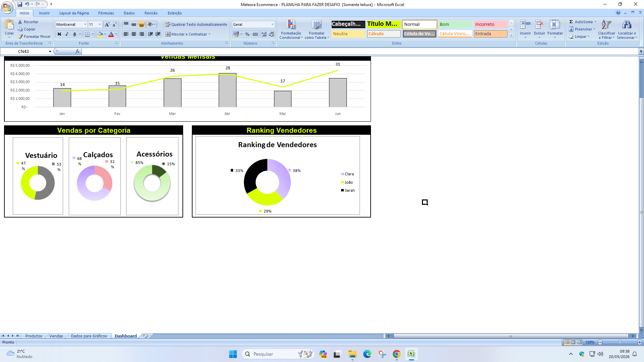Expand the Mesclar e Centralizar dropdown arrow
This screenshot has height=362, width=644.
209,34
